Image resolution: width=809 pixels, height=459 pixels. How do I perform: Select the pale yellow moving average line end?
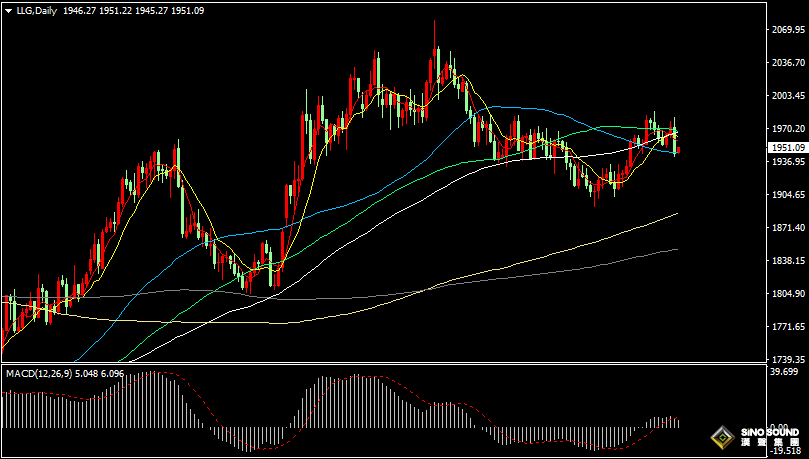pyautogui.click(x=676, y=214)
